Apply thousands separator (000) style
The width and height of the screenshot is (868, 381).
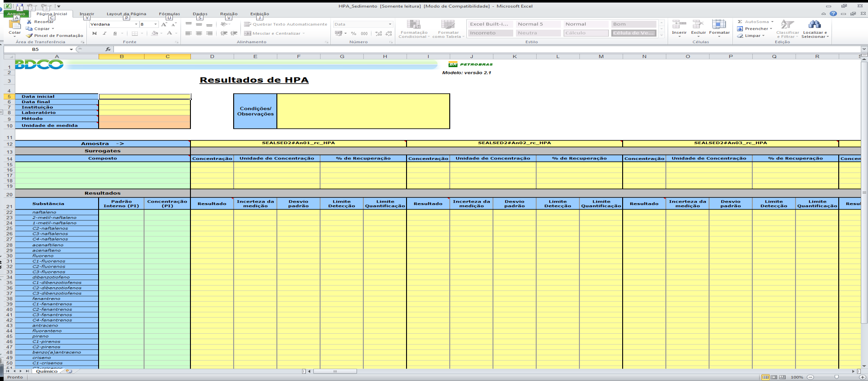pos(364,33)
